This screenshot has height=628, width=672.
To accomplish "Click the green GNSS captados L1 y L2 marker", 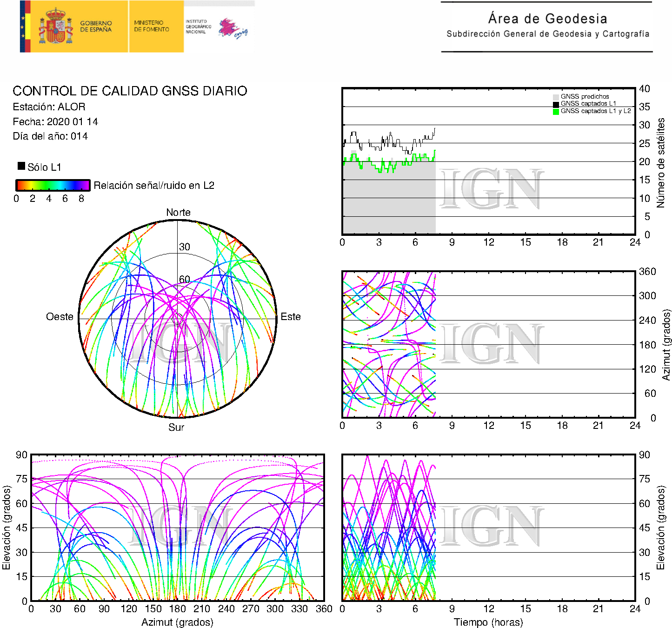I will [556, 112].
